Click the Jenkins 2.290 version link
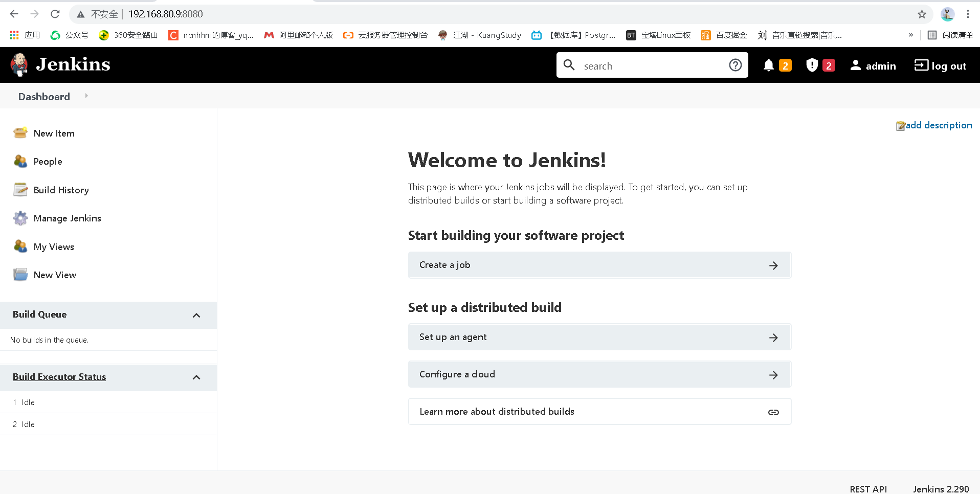 click(x=941, y=489)
